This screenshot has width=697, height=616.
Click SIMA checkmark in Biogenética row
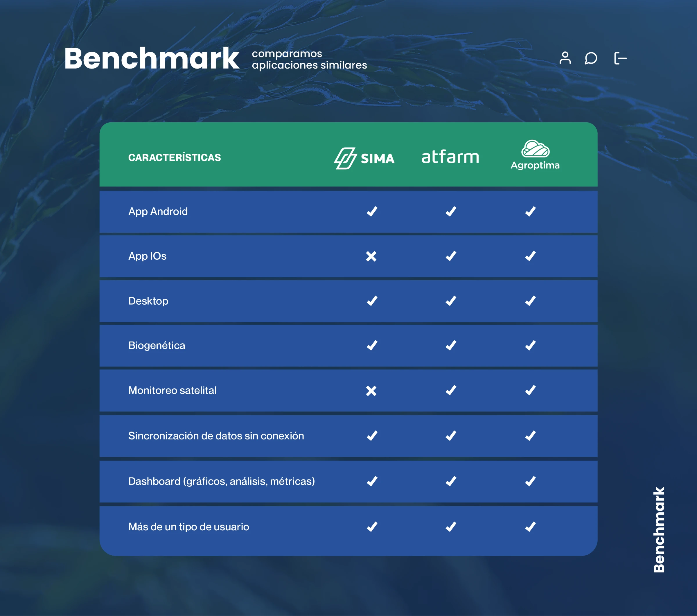coord(372,346)
